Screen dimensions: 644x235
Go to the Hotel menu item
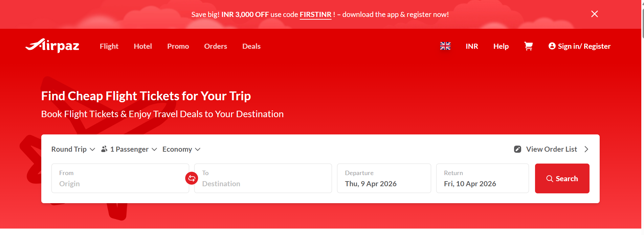(142, 46)
